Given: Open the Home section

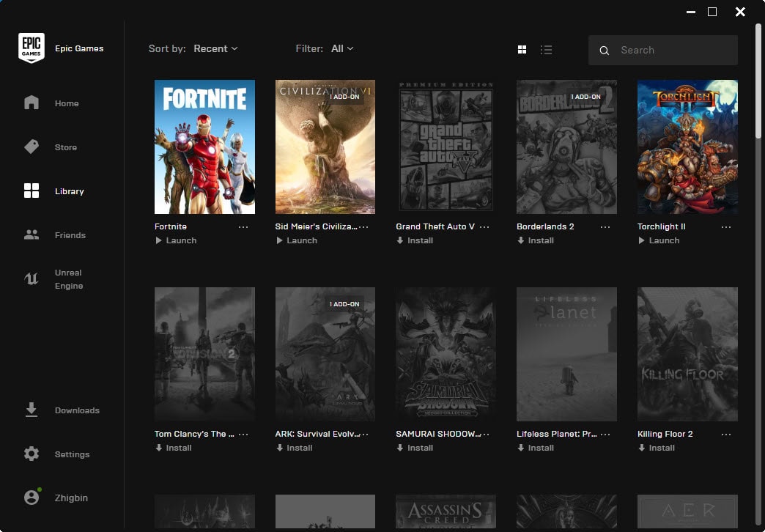Looking at the screenshot, I should (x=32, y=103).
